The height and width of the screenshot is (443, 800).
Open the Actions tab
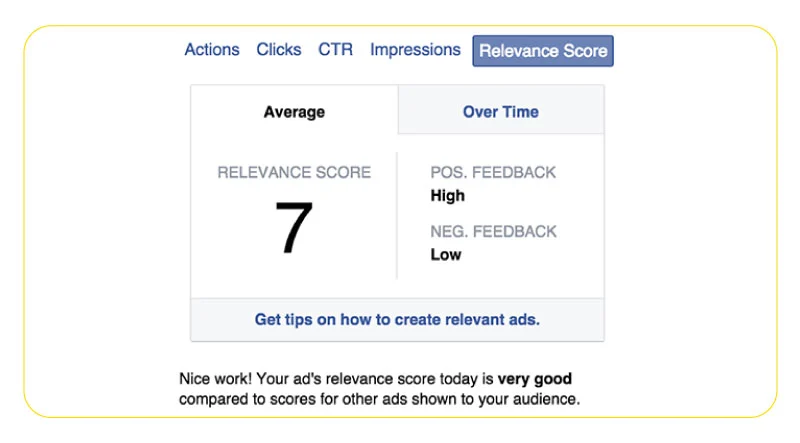tap(212, 50)
